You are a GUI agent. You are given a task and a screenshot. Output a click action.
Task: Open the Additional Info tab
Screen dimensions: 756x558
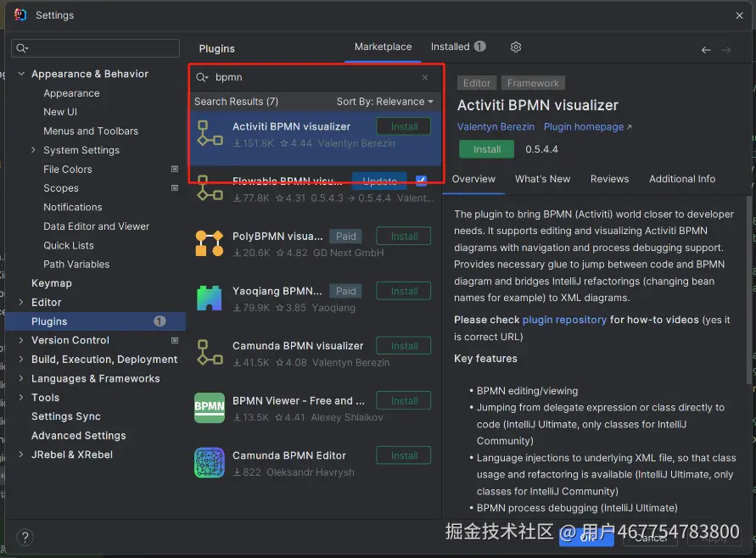coord(681,179)
